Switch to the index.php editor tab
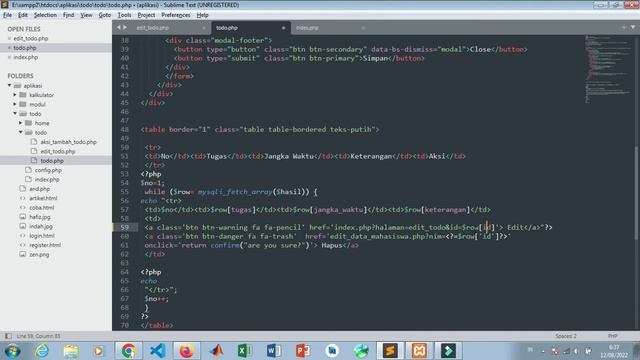Image resolution: width=640 pixels, height=360 pixels. coord(327,28)
